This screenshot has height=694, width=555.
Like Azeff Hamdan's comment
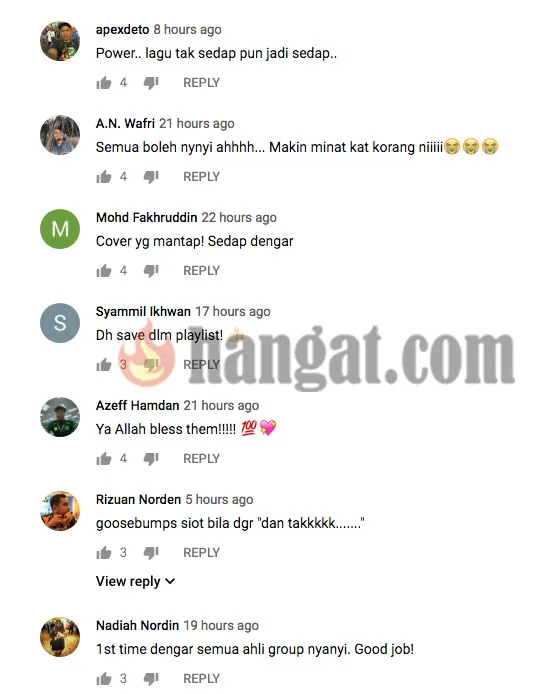click(104, 459)
